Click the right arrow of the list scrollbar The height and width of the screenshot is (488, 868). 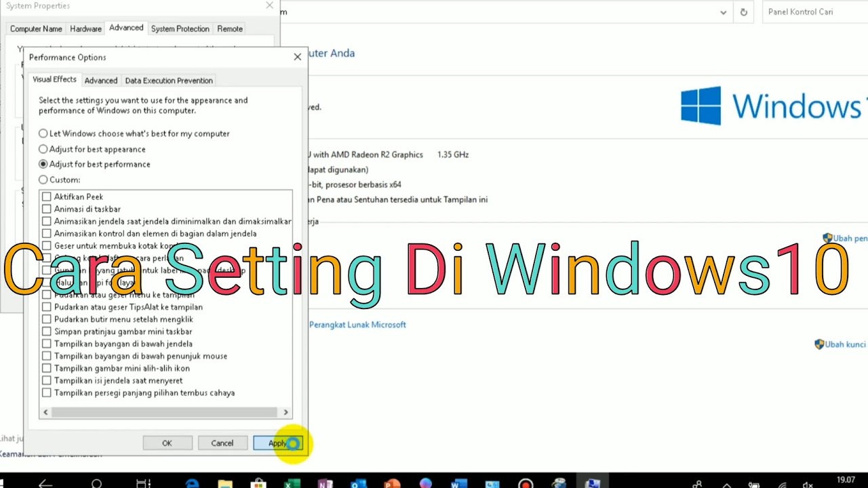click(285, 412)
